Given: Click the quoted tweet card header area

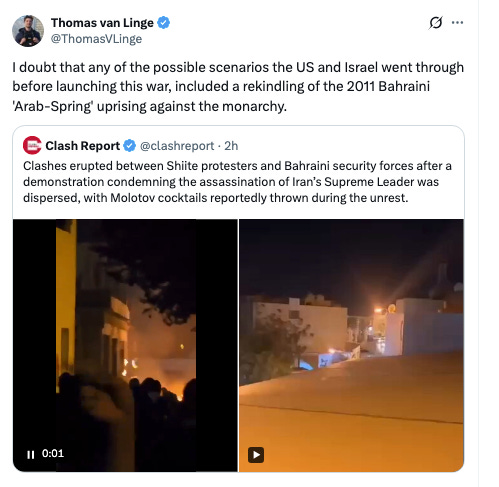Looking at the screenshot, I should (238, 146).
